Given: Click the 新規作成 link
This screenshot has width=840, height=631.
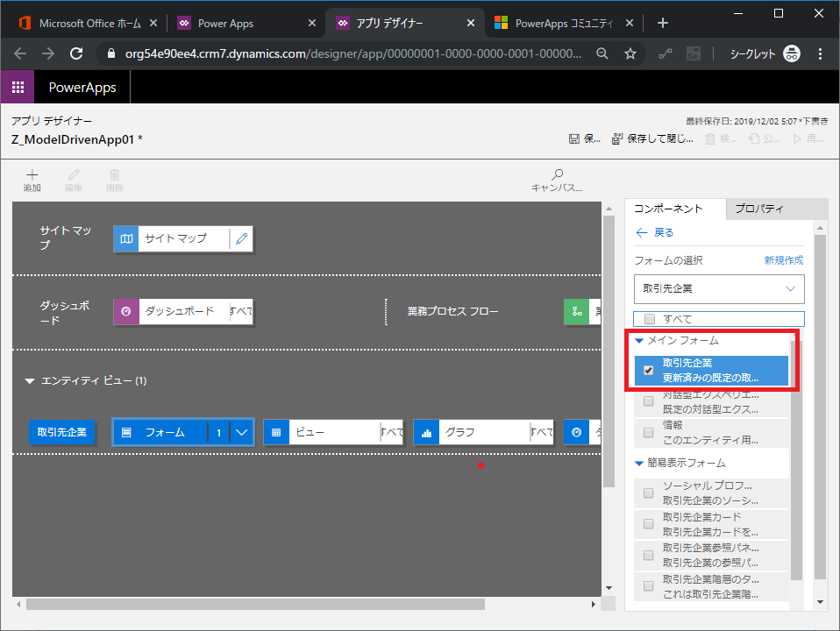Looking at the screenshot, I should pos(784,260).
